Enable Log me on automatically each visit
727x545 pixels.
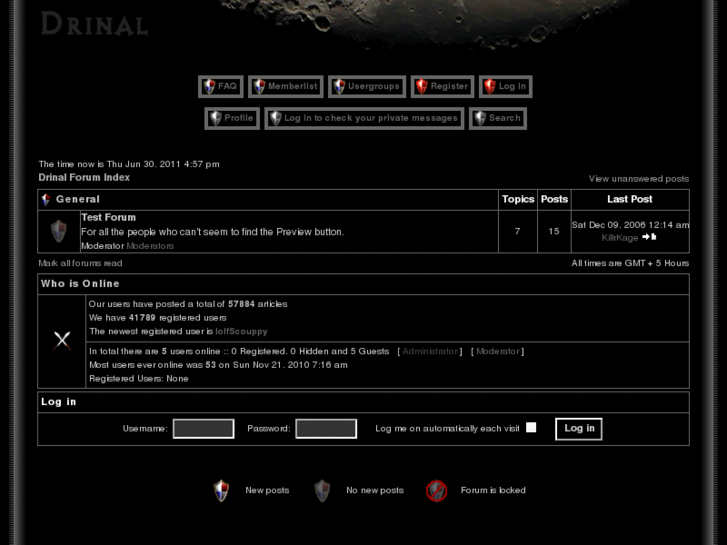tap(531, 427)
